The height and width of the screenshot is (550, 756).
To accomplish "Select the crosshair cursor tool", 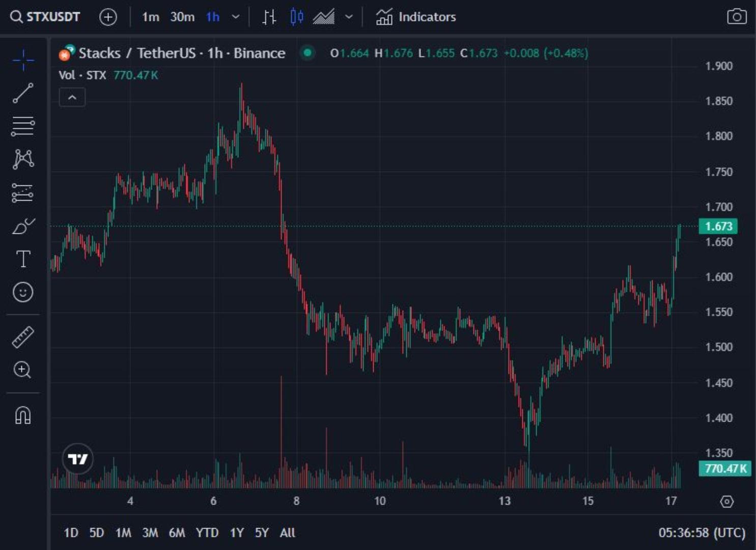I will click(x=23, y=60).
